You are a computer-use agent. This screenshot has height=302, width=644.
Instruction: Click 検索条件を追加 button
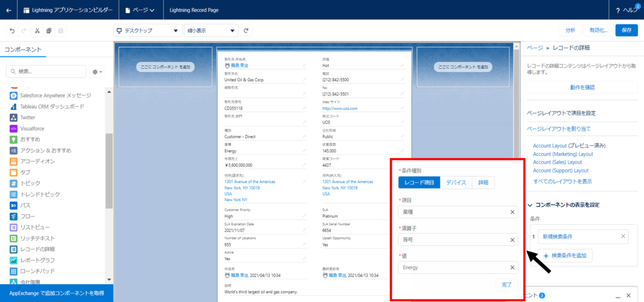pyautogui.click(x=565, y=255)
